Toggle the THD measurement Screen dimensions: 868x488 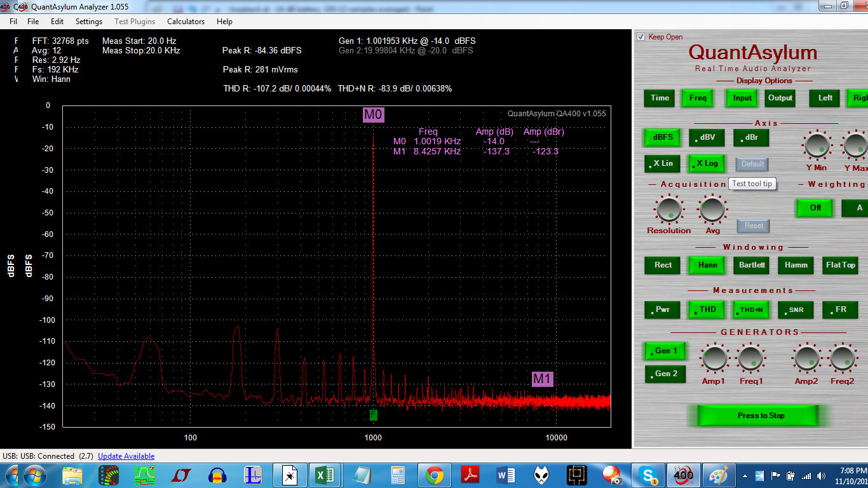(707, 309)
